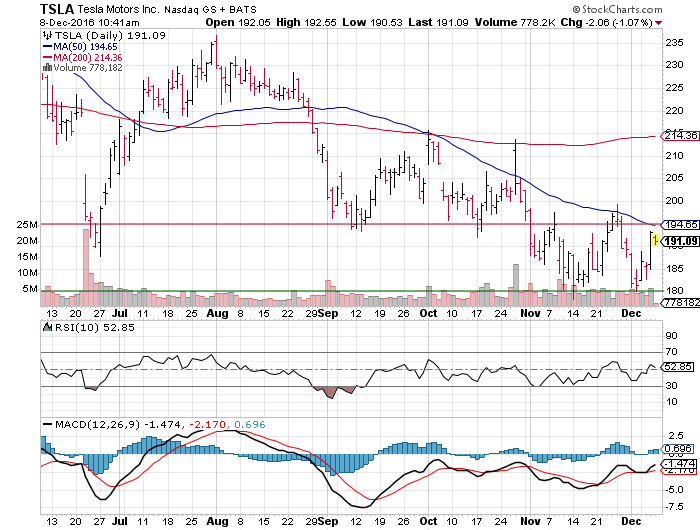Click the RSI(10) 52.85 panel title

[95, 327]
